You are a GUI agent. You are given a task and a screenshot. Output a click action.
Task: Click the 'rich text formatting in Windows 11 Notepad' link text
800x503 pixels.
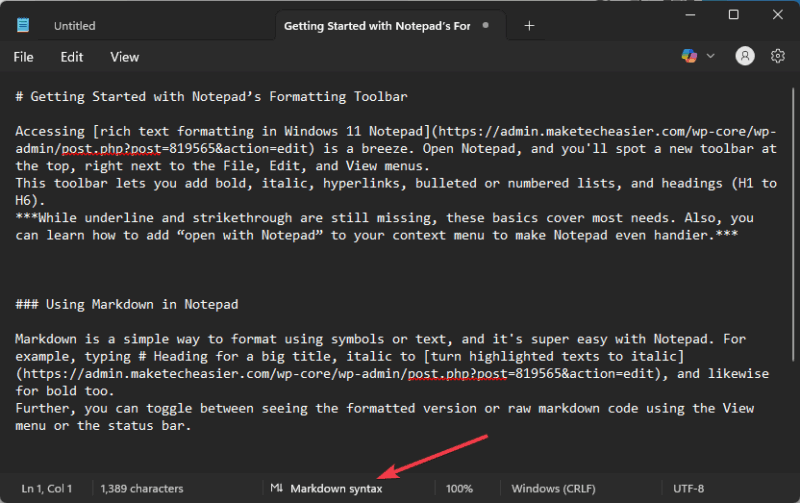[x=261, y=131]
